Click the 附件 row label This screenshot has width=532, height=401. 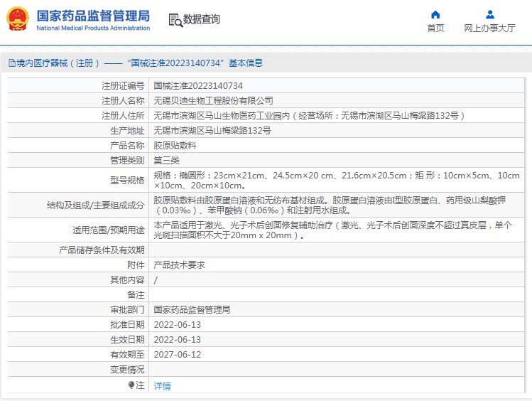[136, 265]
